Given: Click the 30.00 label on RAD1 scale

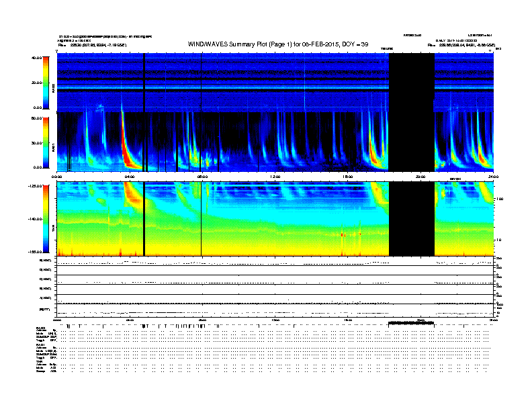Looking at the screenshot, I should [x=36, y=143].
